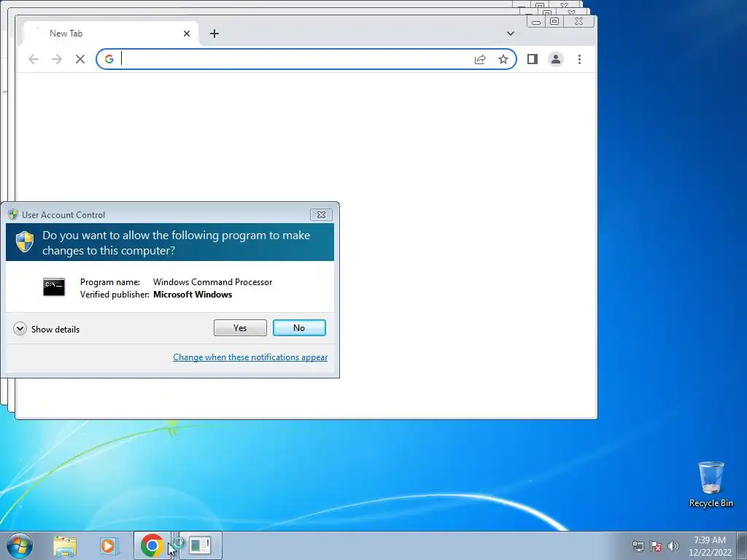Open Change when these notifications appear link
Image resolution: width=747 pixels, height=560 pixels.
(250, 357)
